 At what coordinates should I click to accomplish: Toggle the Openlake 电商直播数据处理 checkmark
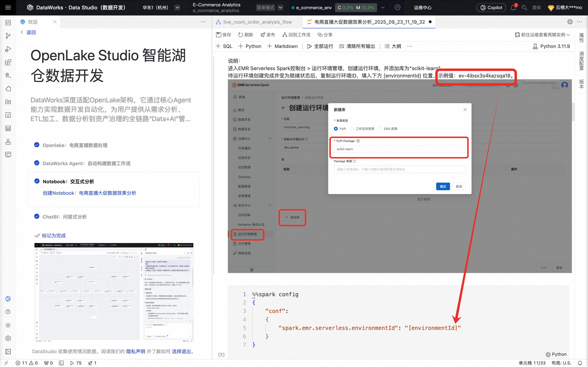point(37,145)
